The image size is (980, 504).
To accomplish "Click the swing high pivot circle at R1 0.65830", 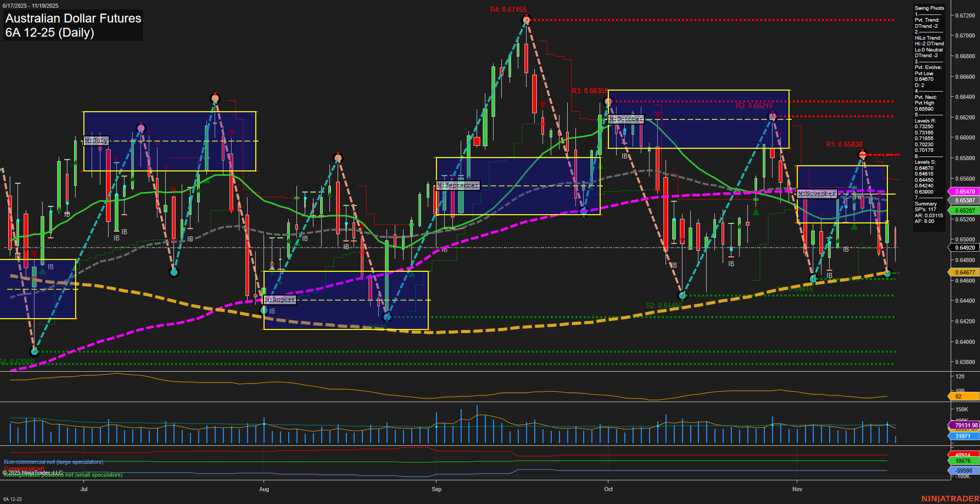I will [x=862, y=154].
